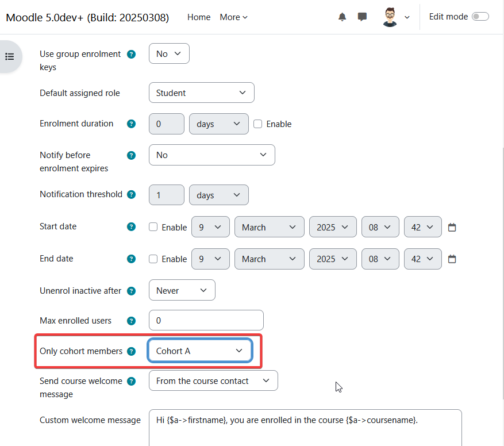This screenshot has height=446, width=504.
Task: Click the Custom welcome message text area
Action: click(305, 428)
